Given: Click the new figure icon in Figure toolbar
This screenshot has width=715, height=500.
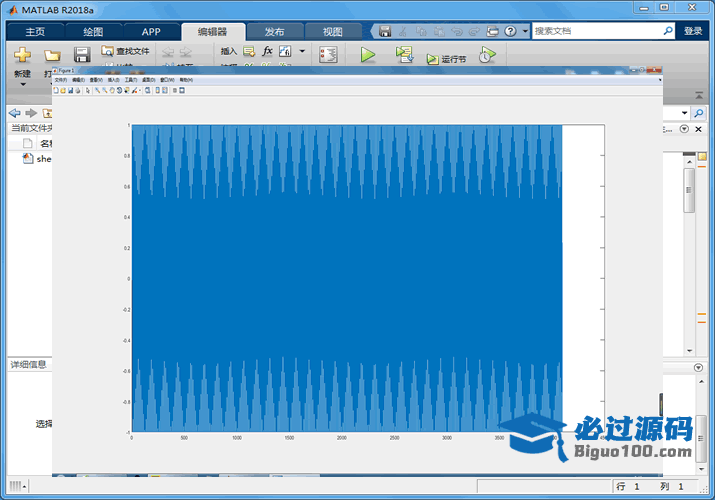Looking at the screenshot, I should click(x=56, y=91).
